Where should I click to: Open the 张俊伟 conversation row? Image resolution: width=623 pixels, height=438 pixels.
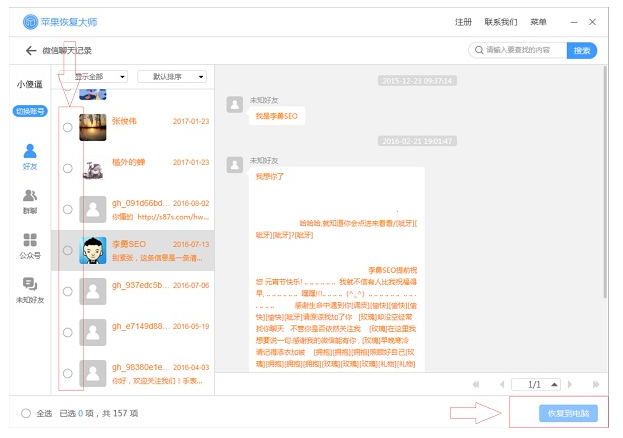(133, 127)
